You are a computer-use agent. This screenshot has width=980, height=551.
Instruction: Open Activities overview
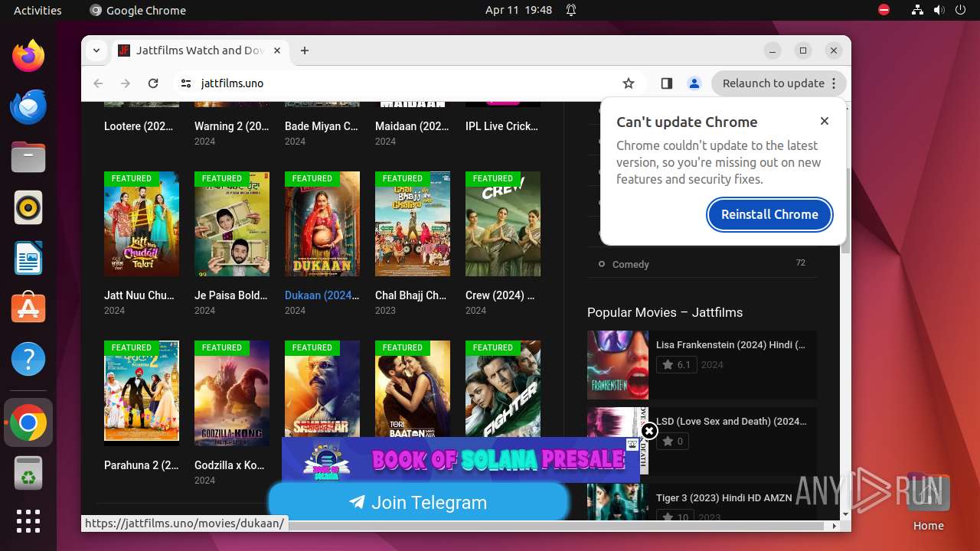point(38,10)
